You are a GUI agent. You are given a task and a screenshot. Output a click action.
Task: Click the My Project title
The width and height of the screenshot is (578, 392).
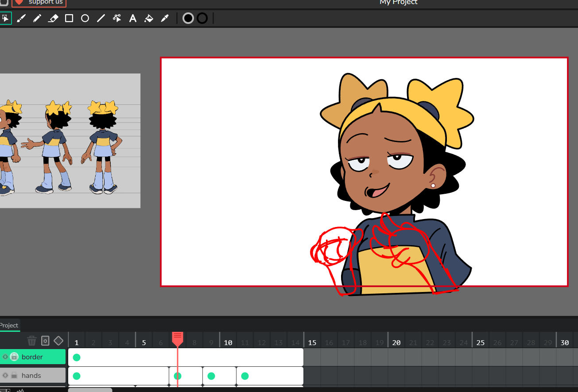pos(399,2)
